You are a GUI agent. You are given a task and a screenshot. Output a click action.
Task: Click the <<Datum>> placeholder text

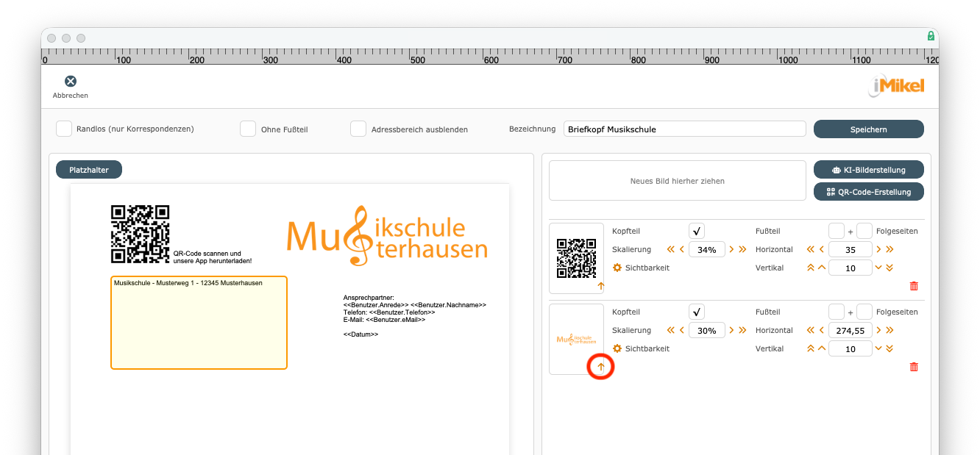click(361, 334)
